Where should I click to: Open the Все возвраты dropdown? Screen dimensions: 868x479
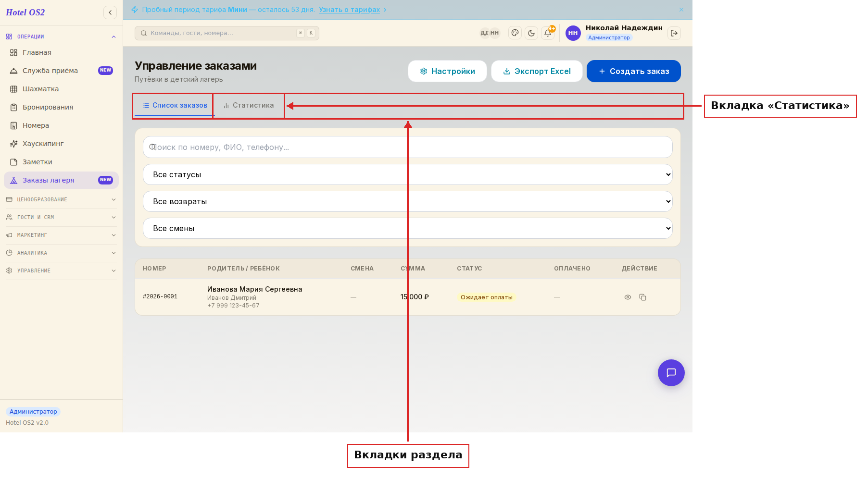pyautogui.click(x=407, y=201)
